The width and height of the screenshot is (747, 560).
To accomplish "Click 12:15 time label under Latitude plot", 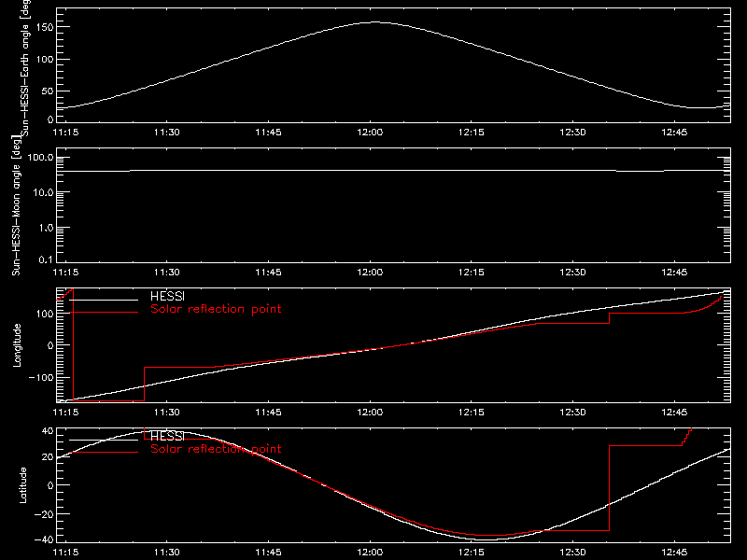I will (x=472, y=553).
